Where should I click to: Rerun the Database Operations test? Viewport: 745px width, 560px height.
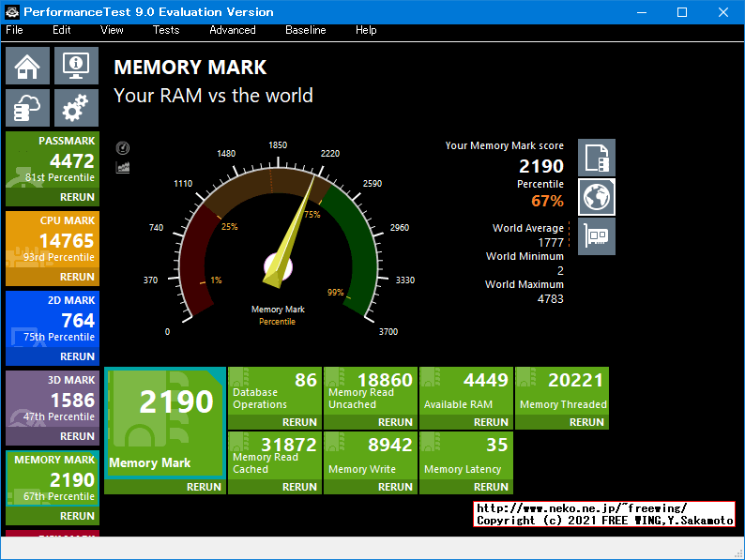[x=299, y=422]
